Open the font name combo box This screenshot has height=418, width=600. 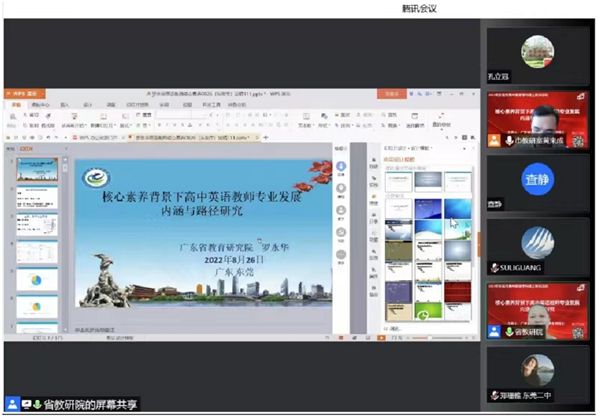[174, 114]
